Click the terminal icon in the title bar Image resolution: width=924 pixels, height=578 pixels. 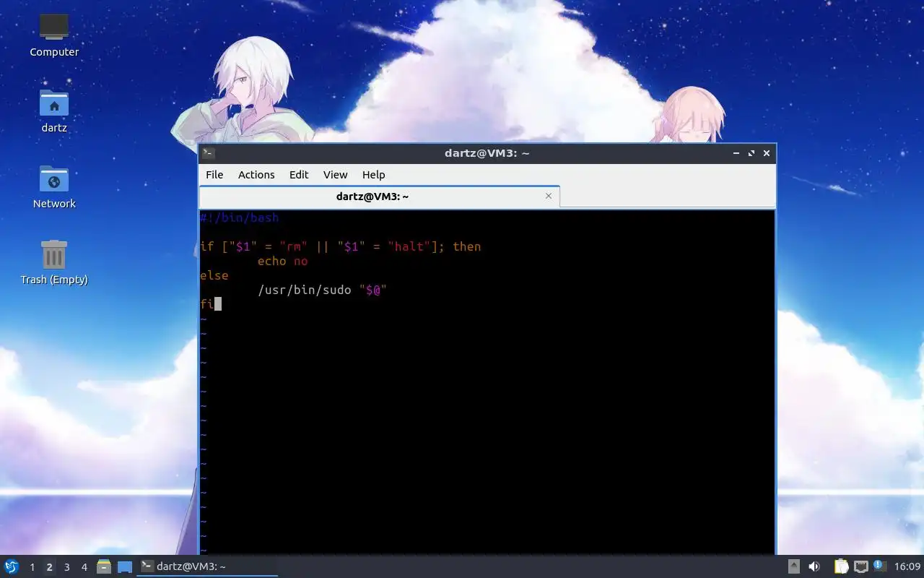pos(208,153)
